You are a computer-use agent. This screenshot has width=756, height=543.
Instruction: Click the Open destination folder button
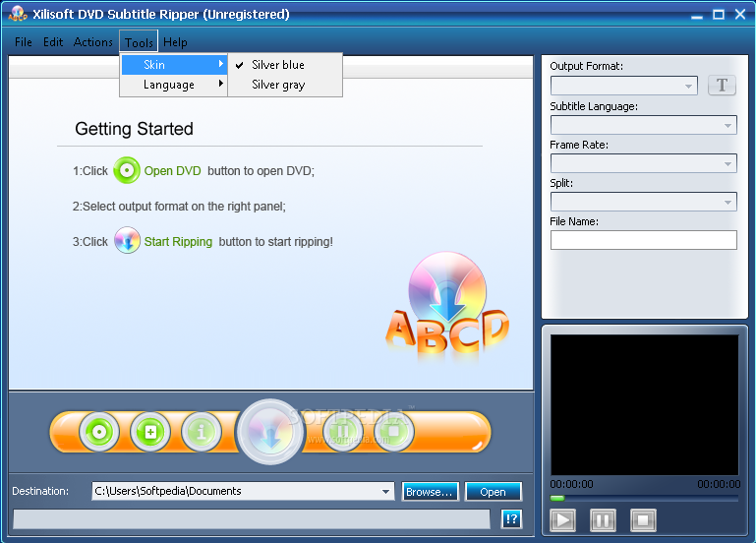point(494,492)
